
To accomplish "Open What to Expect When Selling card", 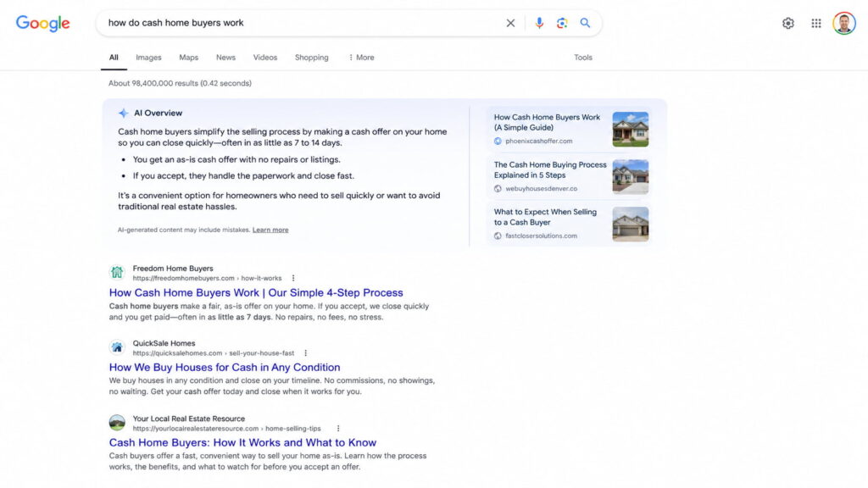I will click(x=545, y=217).
